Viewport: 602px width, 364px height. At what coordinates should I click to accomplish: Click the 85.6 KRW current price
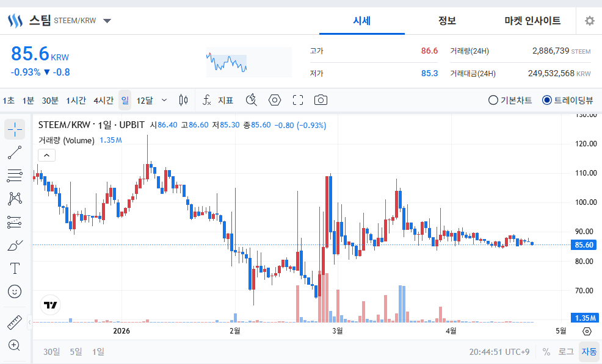tap(40, 54)
